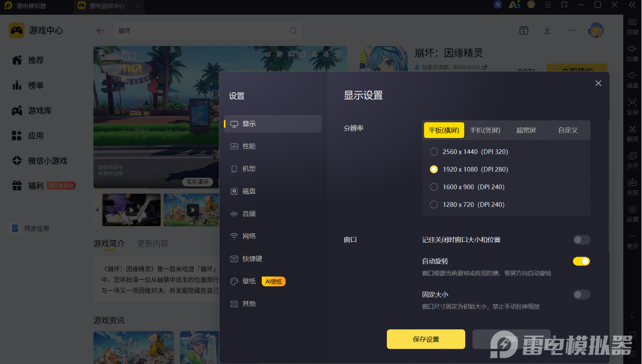
Task: Select 显示 settings category
Action: [x=273, y=124]
